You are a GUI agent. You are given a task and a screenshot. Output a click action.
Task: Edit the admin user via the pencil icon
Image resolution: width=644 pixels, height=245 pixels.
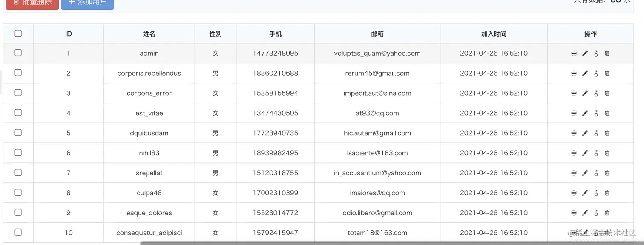pos(585,54)
